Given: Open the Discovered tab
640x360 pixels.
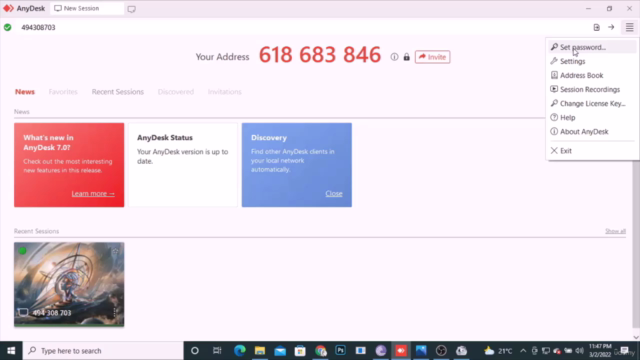Looking at the screenshot, I should click(x=176, y=92).
